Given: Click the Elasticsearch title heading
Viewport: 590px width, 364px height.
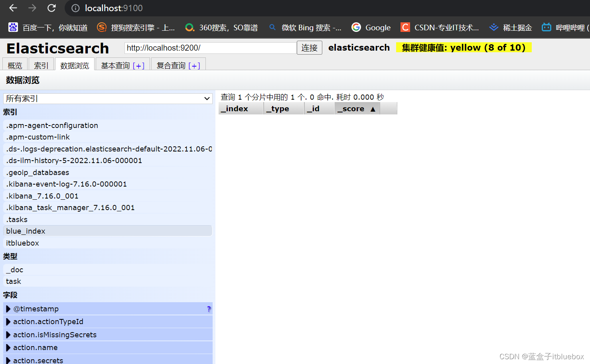Looking at the screenshot, I should [58, 48].
